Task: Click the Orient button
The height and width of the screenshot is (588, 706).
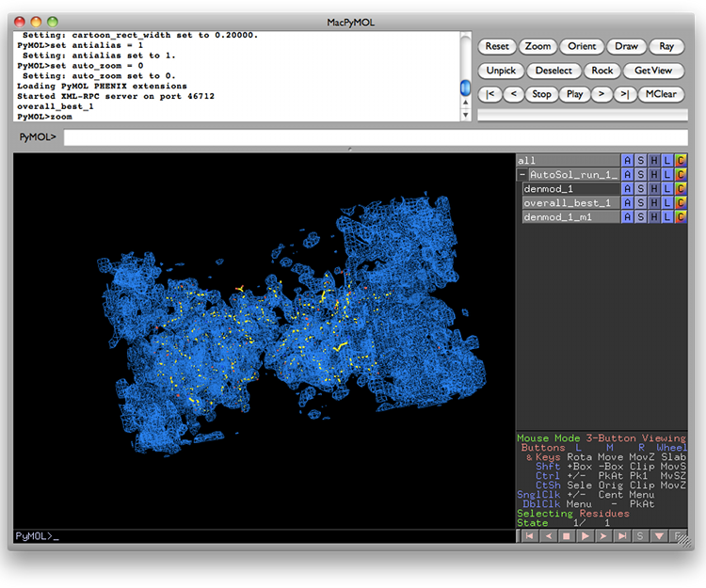Action: click(x=583, y=46)
